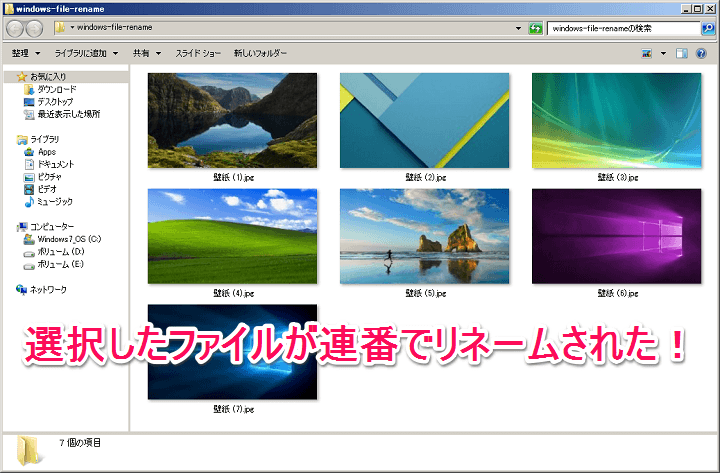Click the file name 壁紙 (4).jpg

234,293
